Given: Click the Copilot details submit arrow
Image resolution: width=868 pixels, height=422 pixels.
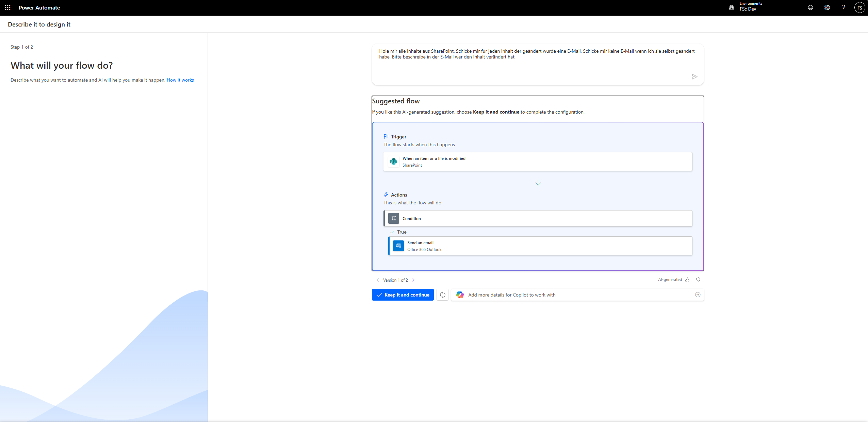Looking at the screenshot, I should tap(698, 295).
